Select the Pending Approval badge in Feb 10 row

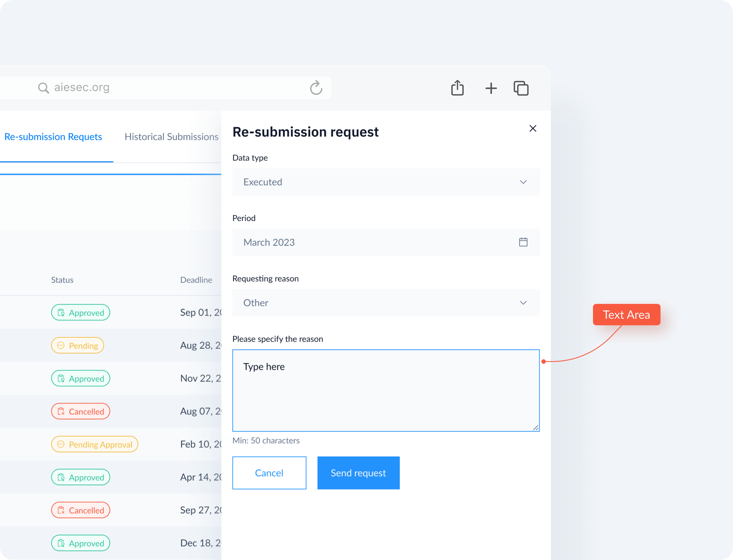pyautogui.click(x=94, y=444)
